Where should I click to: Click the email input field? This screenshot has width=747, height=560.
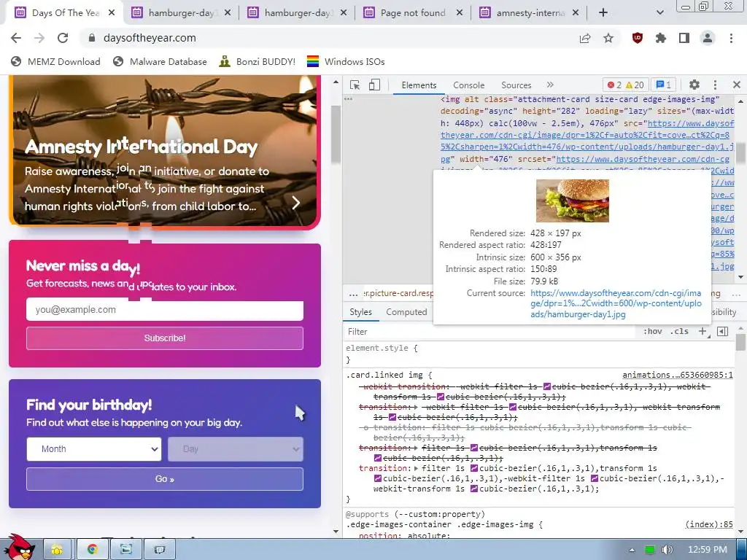pyautogui.click(x=165, y=310)
